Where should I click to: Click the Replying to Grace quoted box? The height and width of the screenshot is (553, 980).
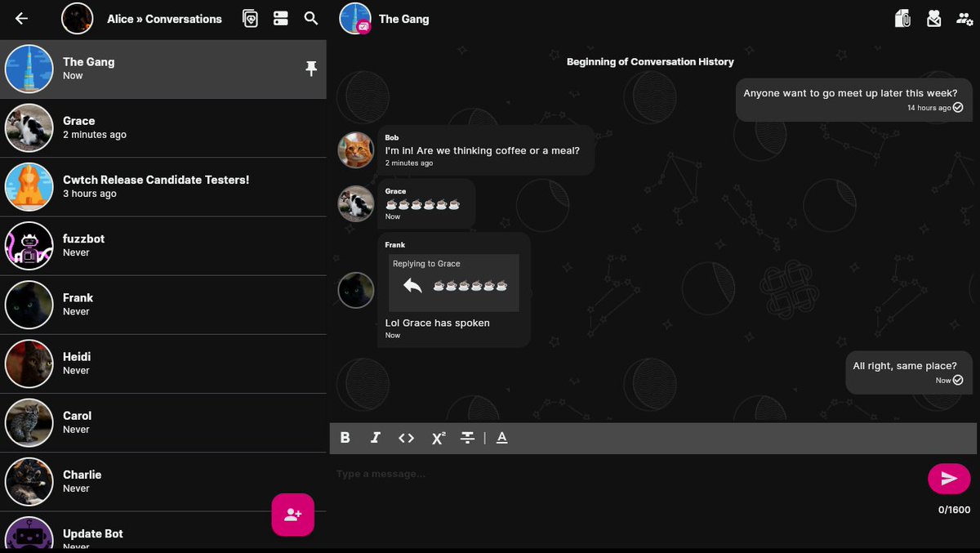(x=454, y=283)
